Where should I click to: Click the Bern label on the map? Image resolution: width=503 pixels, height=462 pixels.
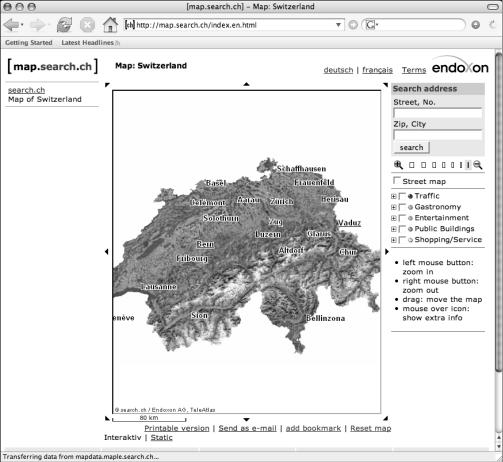point(205,244)
